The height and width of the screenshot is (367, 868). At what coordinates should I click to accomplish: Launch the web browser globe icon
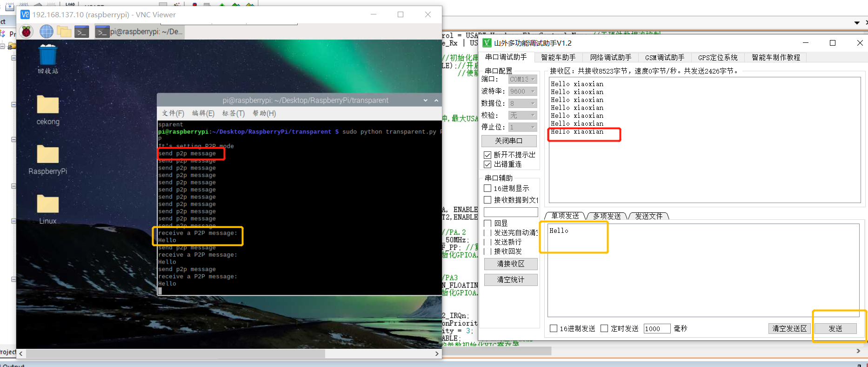(47, 32)
